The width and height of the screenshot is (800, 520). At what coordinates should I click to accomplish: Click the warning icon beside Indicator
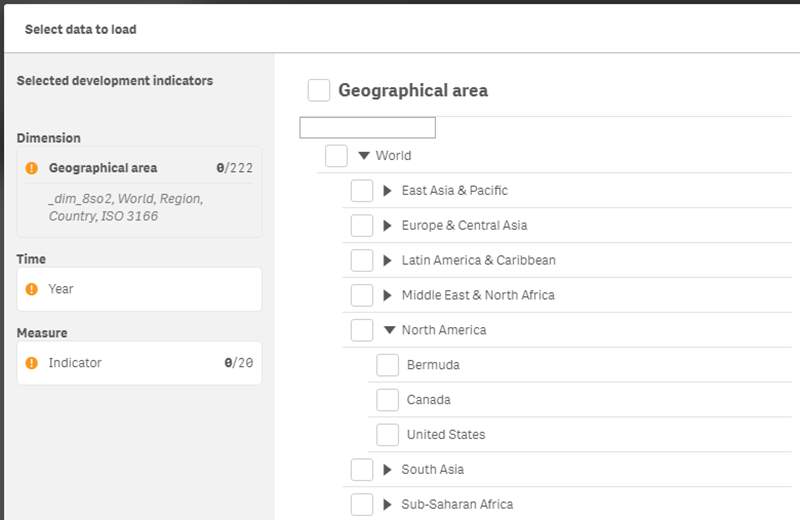pos(32,363)
